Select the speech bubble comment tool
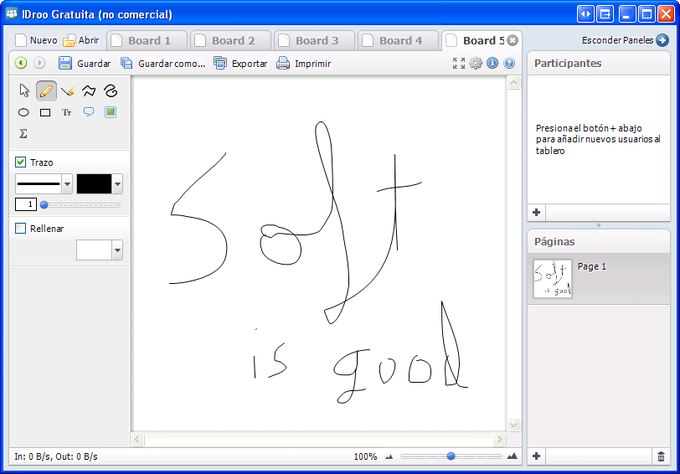Viewport: 680px width, 474px height. pos(89,112)
